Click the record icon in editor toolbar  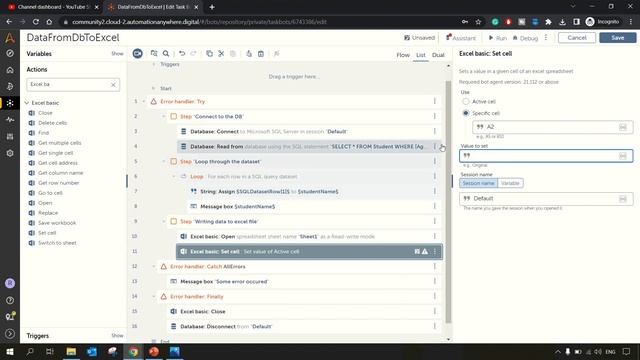coord(138,53)
